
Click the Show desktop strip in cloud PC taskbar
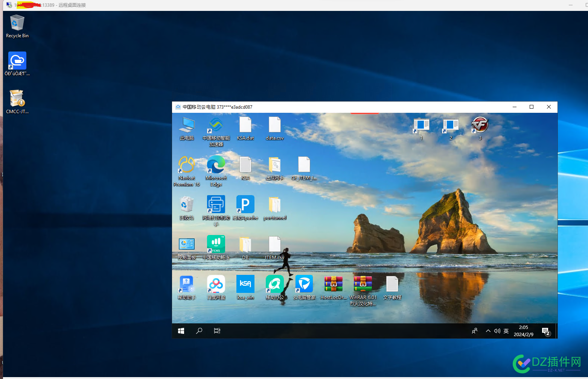coord(556,331)
